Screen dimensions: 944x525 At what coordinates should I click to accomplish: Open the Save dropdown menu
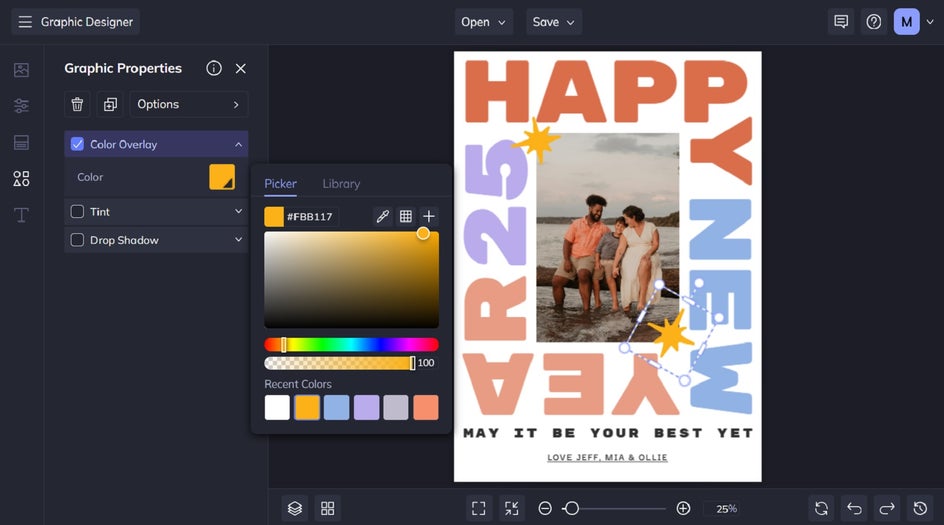(553, 22)
